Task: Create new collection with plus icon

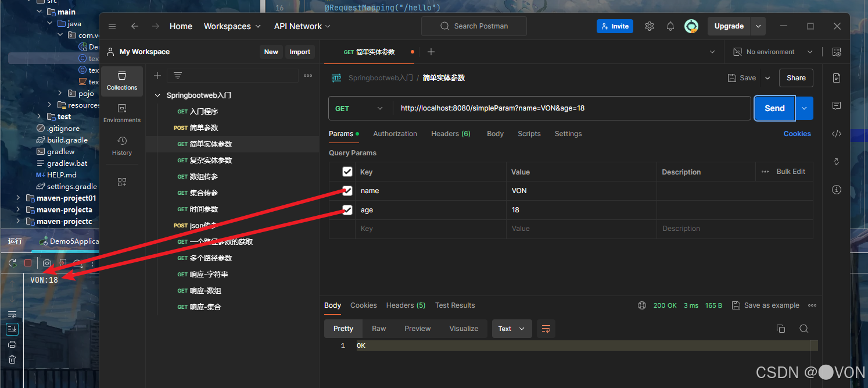Action: (x=157, y=76)
